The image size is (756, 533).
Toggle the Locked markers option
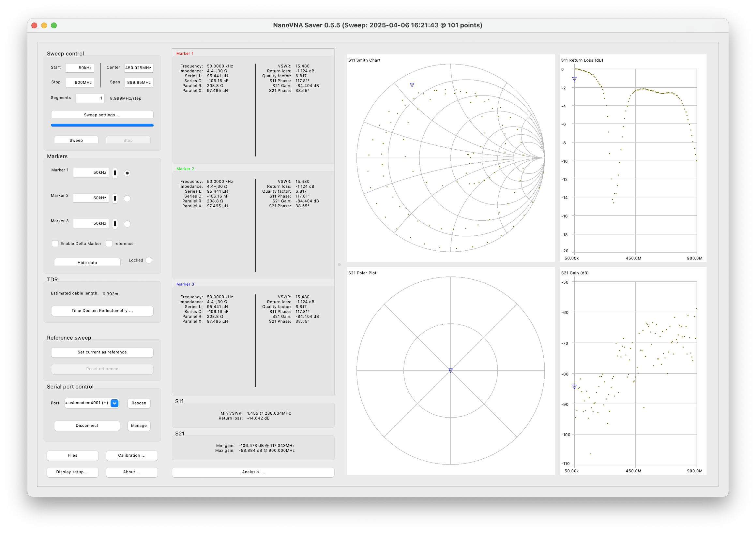pyautogui.click(x=149, y=260)
